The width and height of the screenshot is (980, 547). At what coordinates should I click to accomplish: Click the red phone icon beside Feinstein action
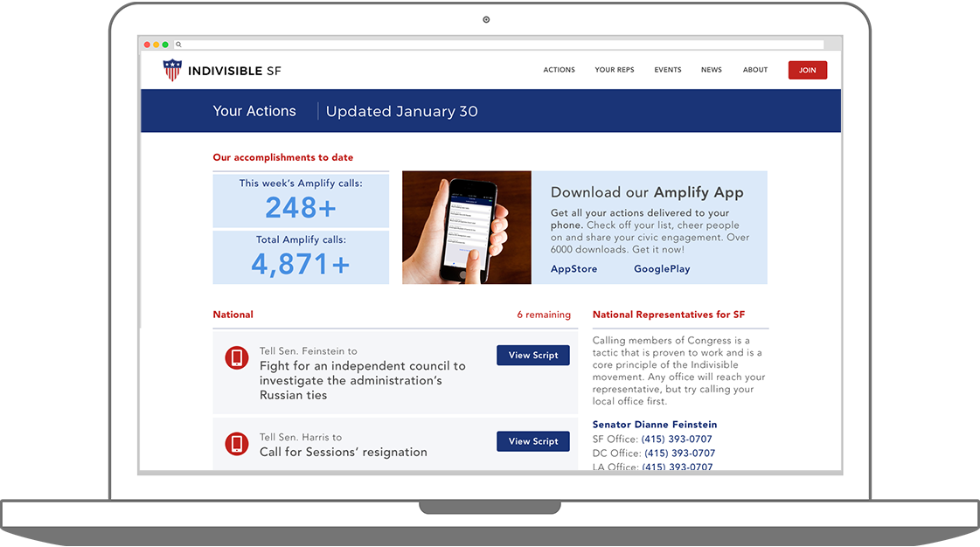click(x=237, y=357)
